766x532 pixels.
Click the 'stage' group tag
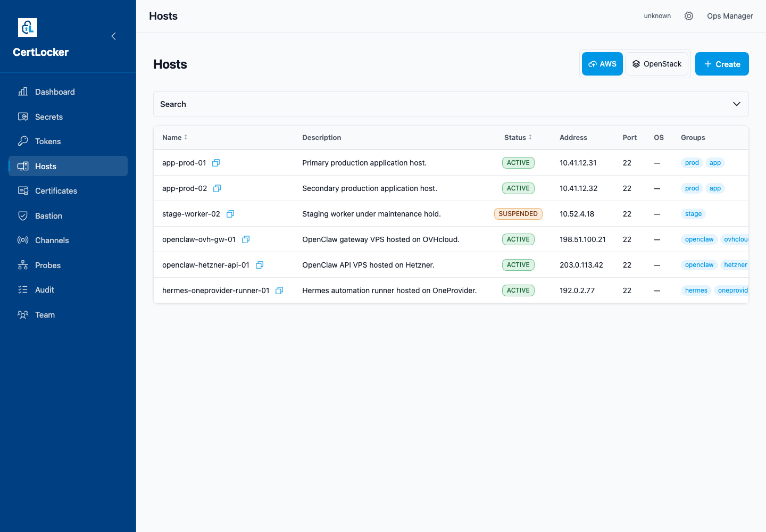(x=693, y=214)
